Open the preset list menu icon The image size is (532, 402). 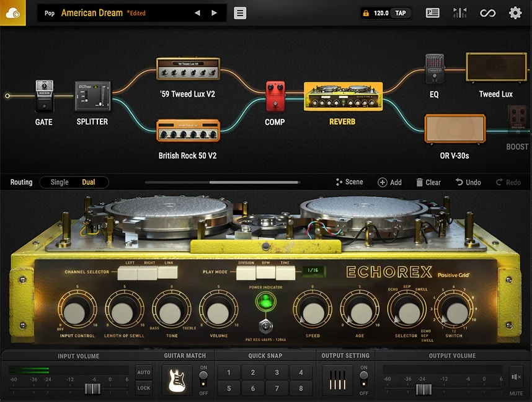pyautogui.click(x=240, y=13)
